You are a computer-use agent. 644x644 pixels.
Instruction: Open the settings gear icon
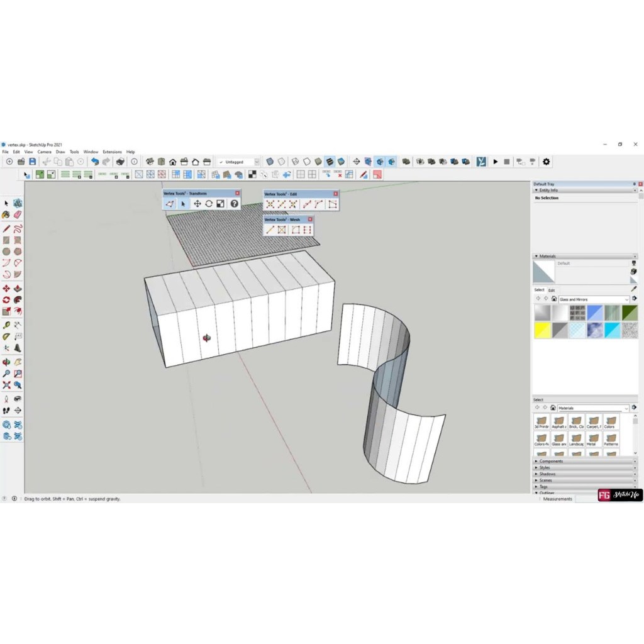(546, 162)
